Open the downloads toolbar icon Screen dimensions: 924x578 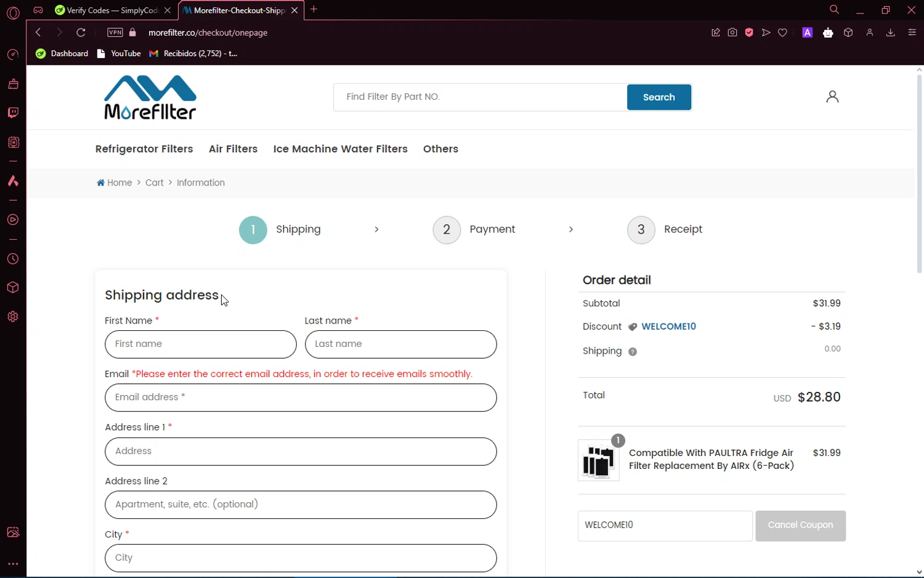point(891,33)
